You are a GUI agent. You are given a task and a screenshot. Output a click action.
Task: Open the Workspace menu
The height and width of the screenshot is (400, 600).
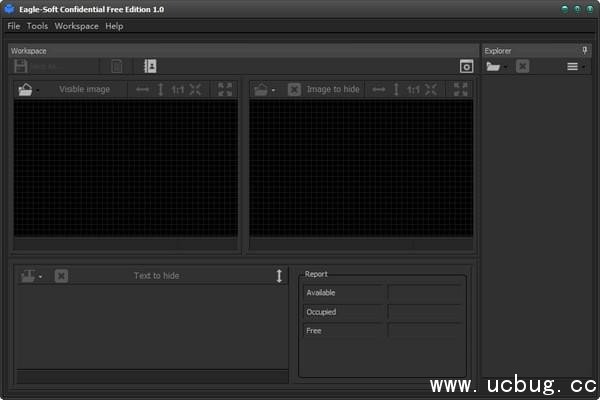pos(77,26)
